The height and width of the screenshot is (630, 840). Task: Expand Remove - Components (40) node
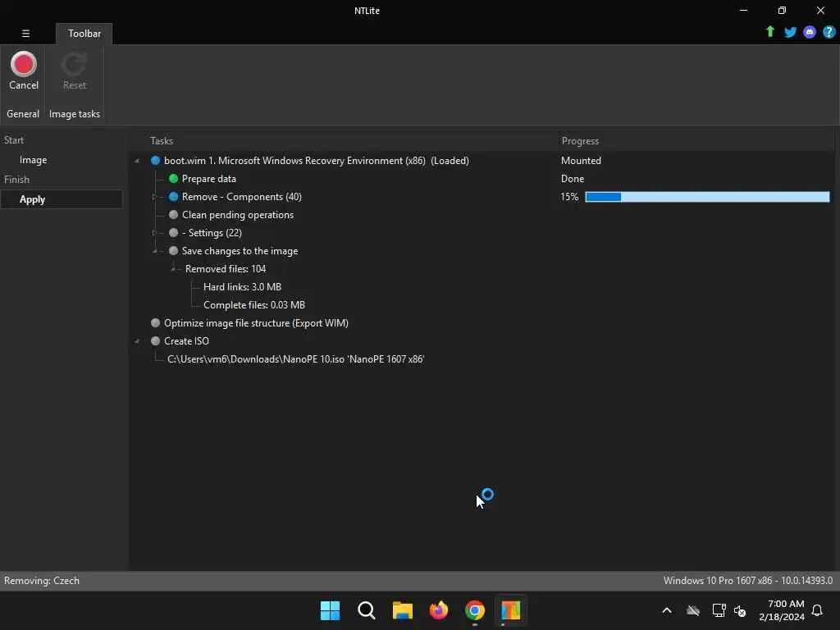tap(154, 197)
